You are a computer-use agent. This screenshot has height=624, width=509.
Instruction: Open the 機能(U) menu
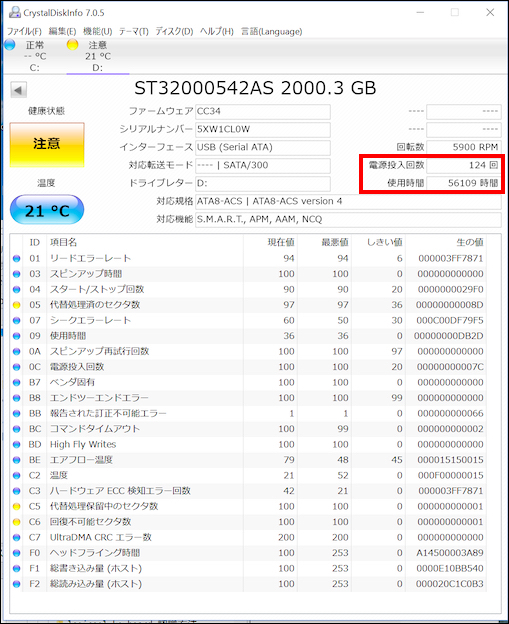pyautogui.click(x=98, y=31)
